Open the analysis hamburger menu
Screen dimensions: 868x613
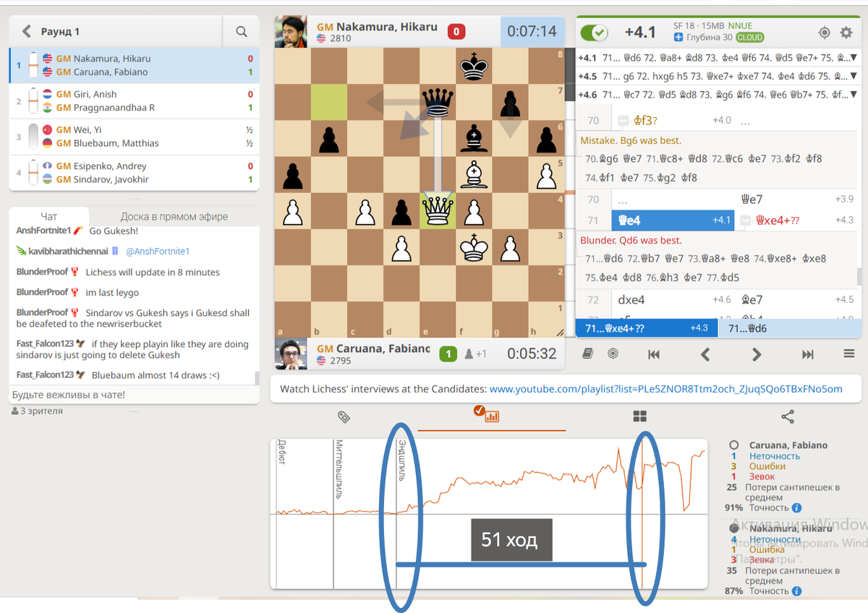[848, 354]
